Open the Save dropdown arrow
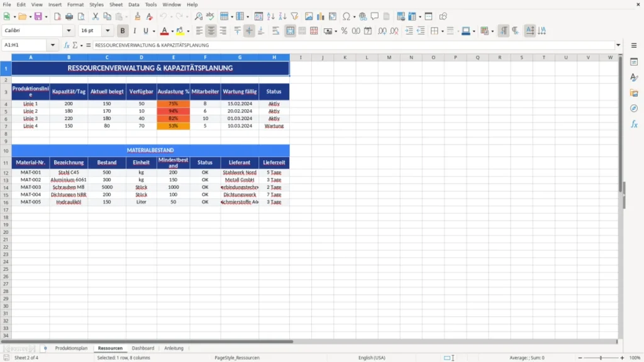 pyautogui.click(x=46, y=17)
